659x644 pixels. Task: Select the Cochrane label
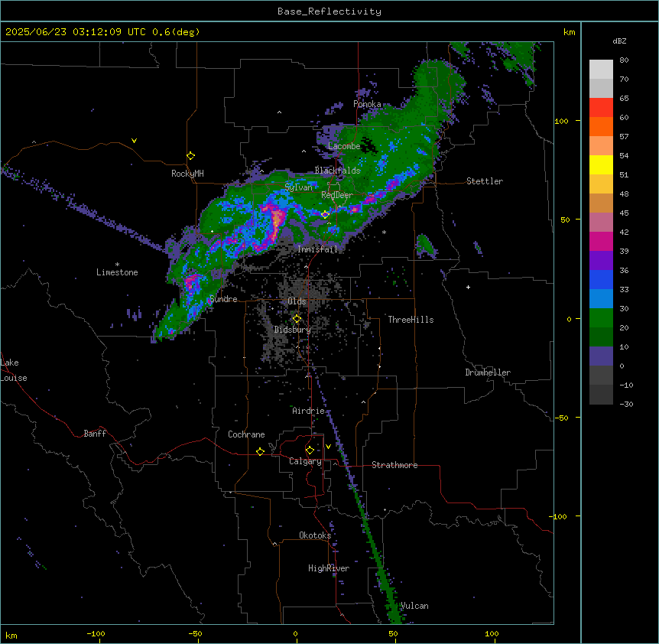click(246, 434)
